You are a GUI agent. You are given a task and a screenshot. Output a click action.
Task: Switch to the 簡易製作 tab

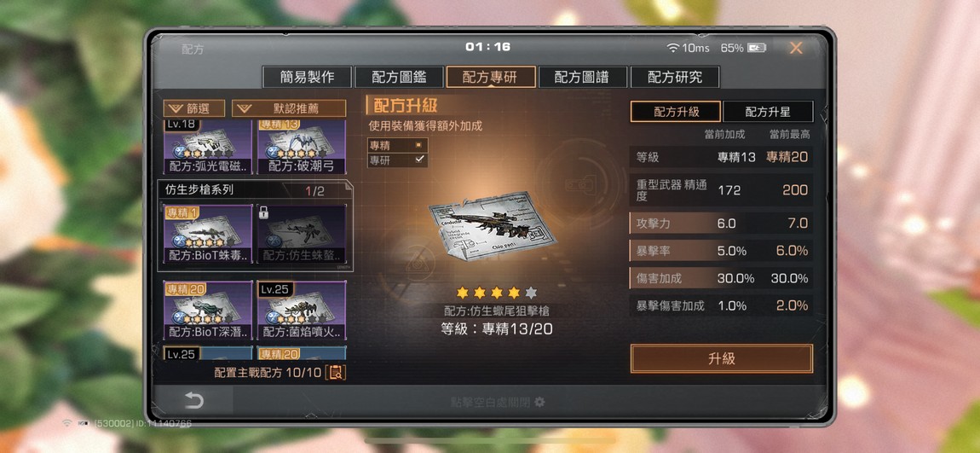(x=307, y=77)
